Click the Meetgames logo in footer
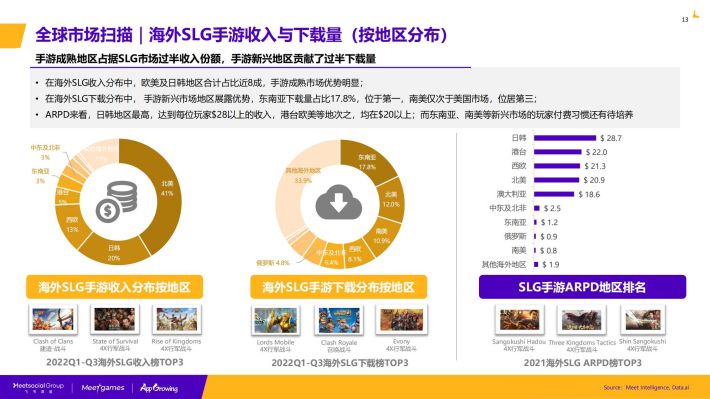The image size is (710, 399). pyautogui.click(x=103, y=388)
